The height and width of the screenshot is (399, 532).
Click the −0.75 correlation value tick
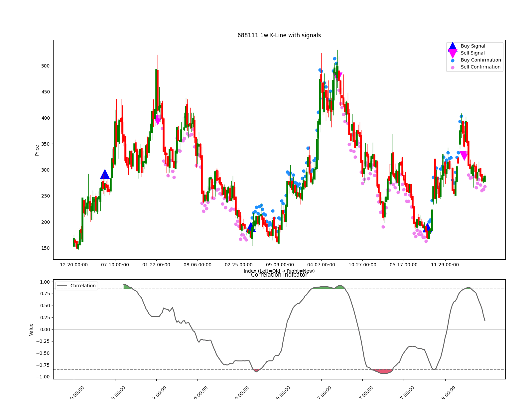tap(43, 365)
